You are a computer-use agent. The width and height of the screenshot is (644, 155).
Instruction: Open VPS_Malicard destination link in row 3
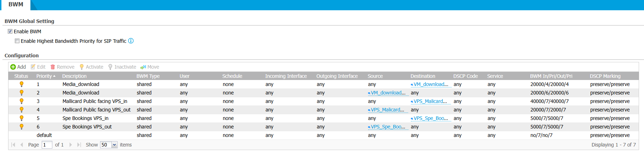coord(431,101)
